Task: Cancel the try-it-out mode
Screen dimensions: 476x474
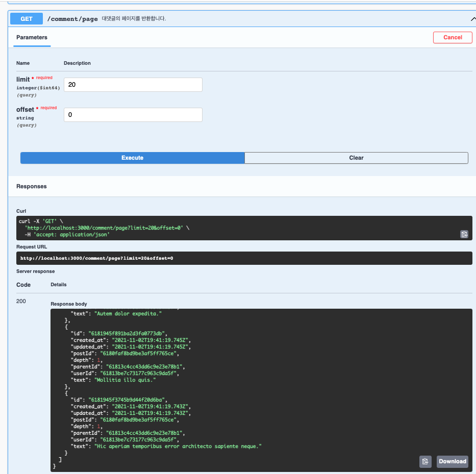Action: [x=452, y=37]
